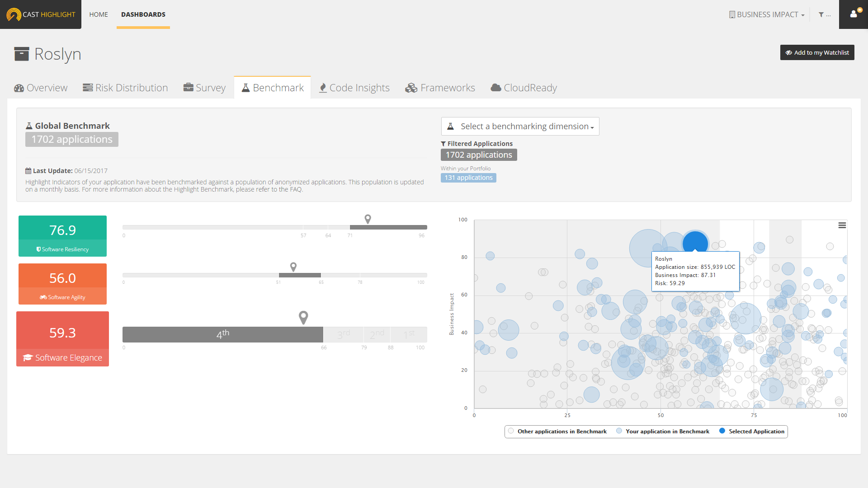Open the filter funnel in the header
Viewport: 868px width, 488px height.
pyautogui.click(x=821, y=15)
